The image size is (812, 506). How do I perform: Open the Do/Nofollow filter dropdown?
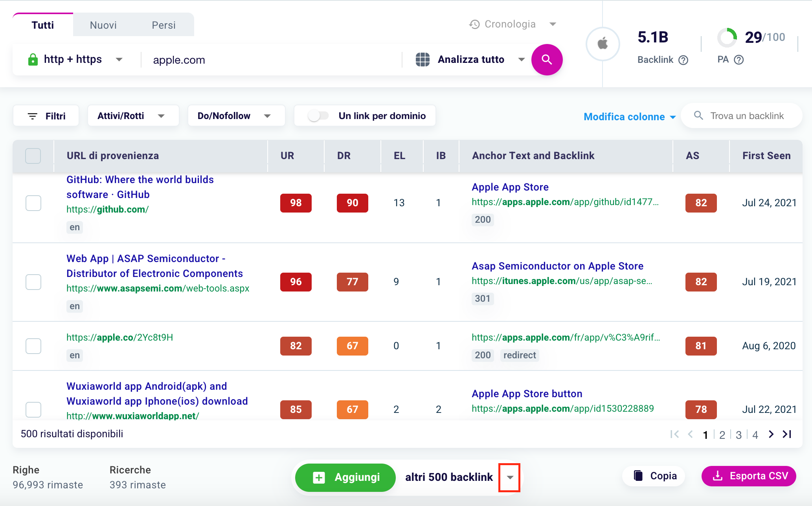coord(236,116)
